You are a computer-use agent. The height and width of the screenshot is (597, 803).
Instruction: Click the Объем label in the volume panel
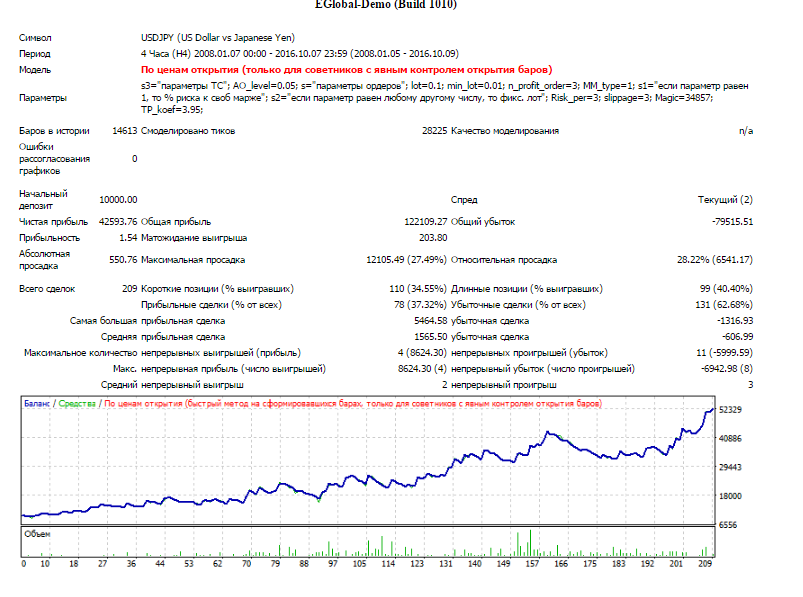(37, 534)
